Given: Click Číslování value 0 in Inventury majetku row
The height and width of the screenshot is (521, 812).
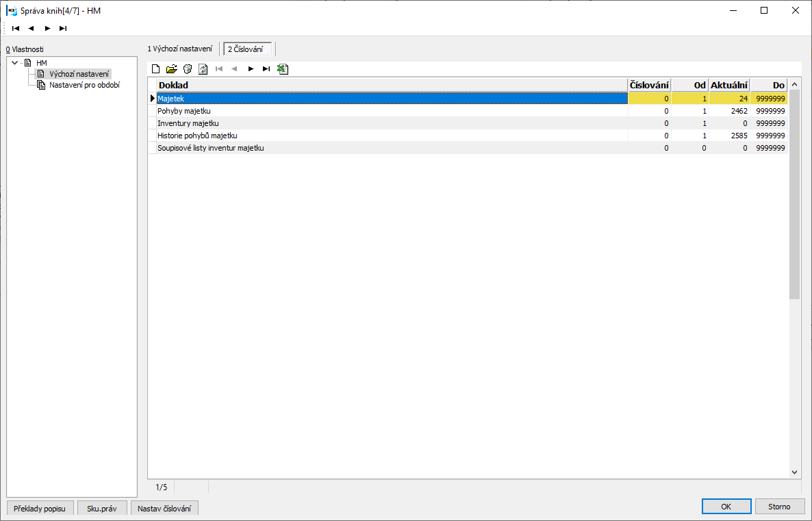Looking at the screenshot, I should [x=649, y=123].
